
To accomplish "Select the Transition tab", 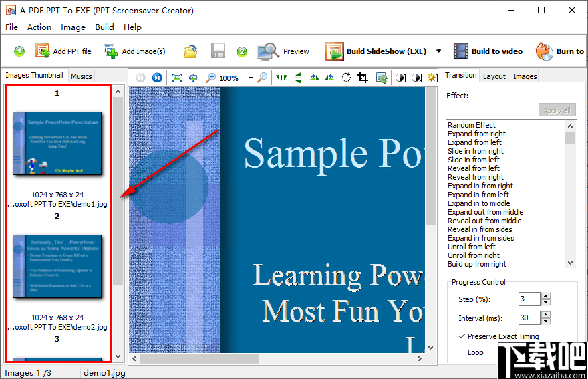I will click(x=460, y=75).
